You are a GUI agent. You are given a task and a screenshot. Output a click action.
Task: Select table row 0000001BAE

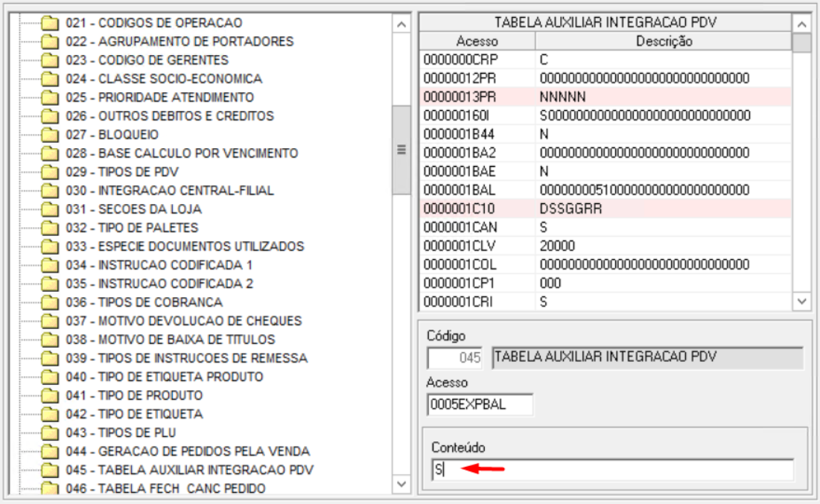point(606,171)
